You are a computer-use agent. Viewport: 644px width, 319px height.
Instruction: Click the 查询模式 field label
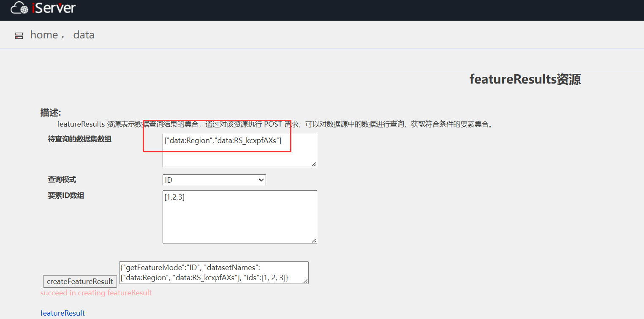point(62,179)
